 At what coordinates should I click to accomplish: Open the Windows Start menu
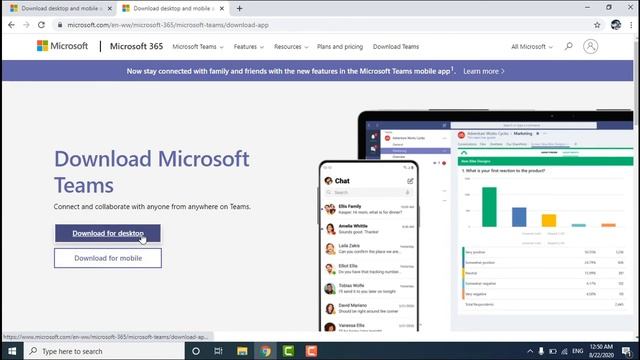pos(12,351)
